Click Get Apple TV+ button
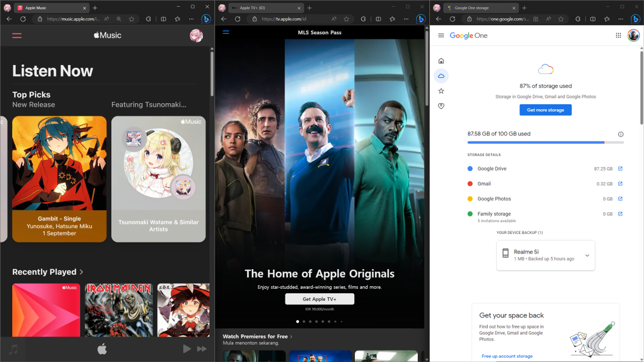Screen dimensions: 644x362 [319, 299]
